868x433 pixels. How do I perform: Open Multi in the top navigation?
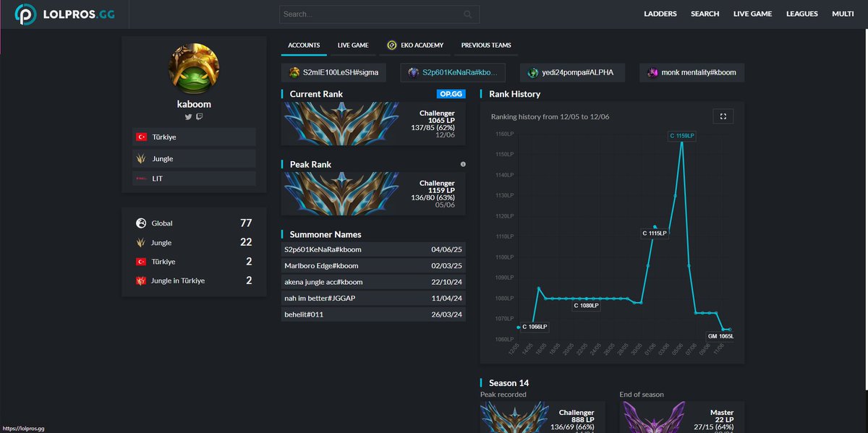click(x=843, y=14)
